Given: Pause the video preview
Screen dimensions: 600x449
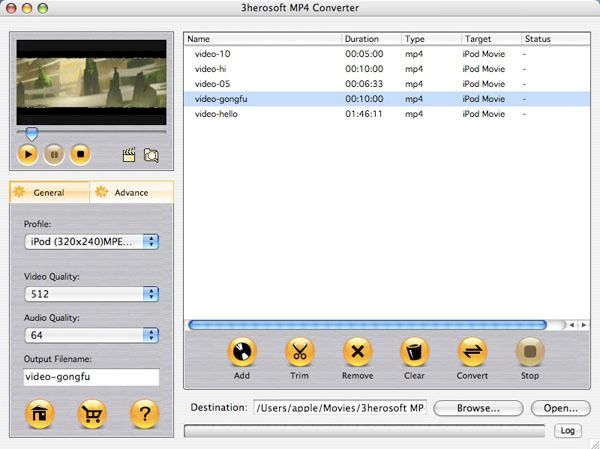Looking at the screenshot, I should coord(54,155).
